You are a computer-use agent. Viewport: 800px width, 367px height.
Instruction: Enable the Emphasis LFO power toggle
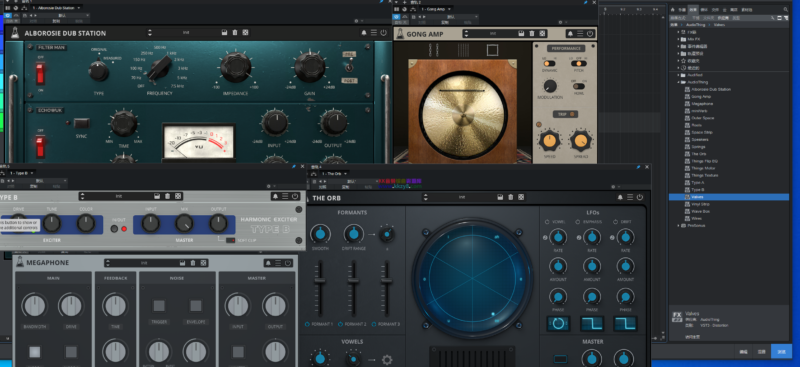tap(578, 222)
